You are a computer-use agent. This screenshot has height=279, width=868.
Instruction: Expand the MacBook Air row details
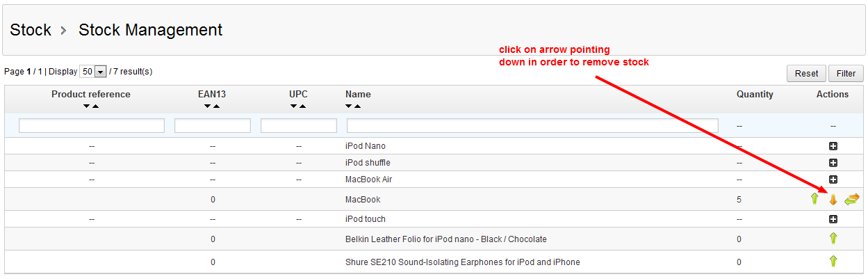point(833,180)
